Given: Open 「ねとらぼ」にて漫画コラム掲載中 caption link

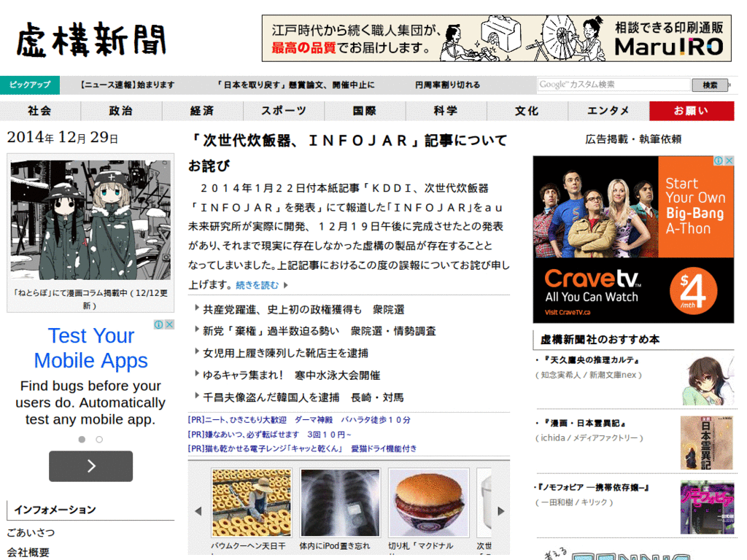Looking at the screenshot, I should [90, 299].
